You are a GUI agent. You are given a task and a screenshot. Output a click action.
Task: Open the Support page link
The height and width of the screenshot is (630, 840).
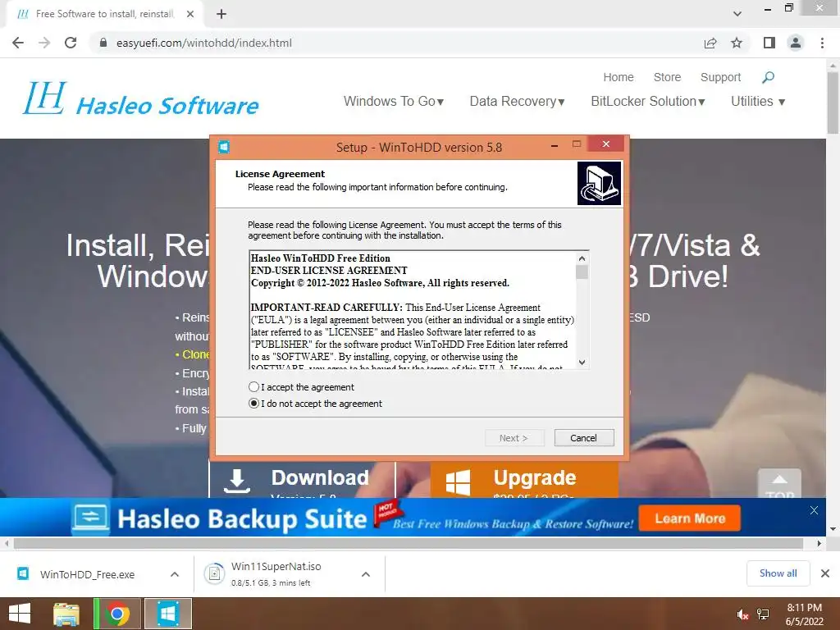[x=720, y=77]
